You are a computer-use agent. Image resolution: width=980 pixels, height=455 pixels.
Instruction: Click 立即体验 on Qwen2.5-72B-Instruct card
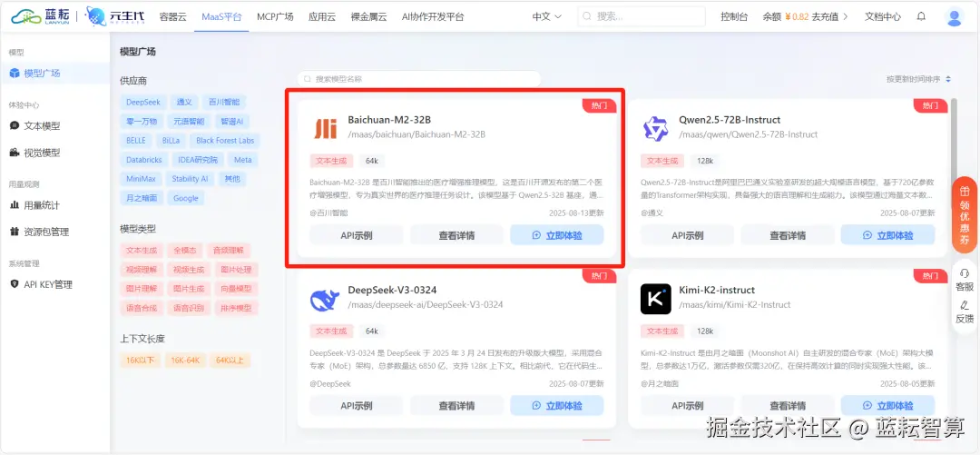coord(887,235)
